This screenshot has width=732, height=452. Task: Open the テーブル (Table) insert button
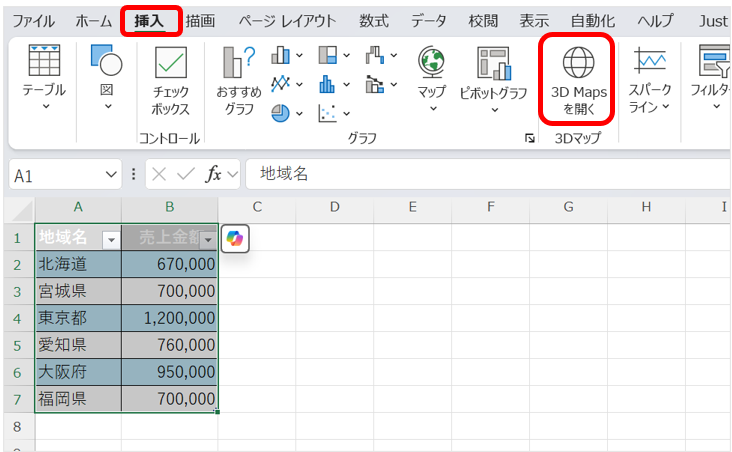point(44,77)
